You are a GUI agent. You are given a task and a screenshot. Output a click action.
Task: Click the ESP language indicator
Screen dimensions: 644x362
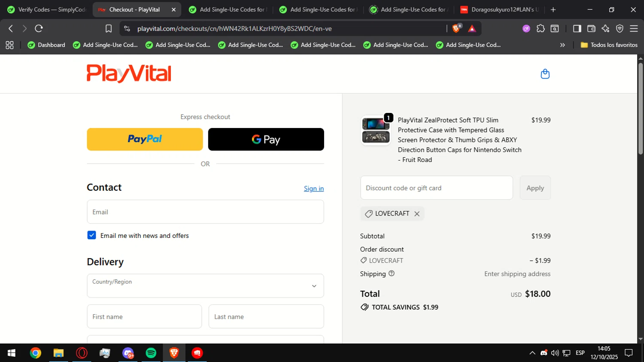click(580, 353)
